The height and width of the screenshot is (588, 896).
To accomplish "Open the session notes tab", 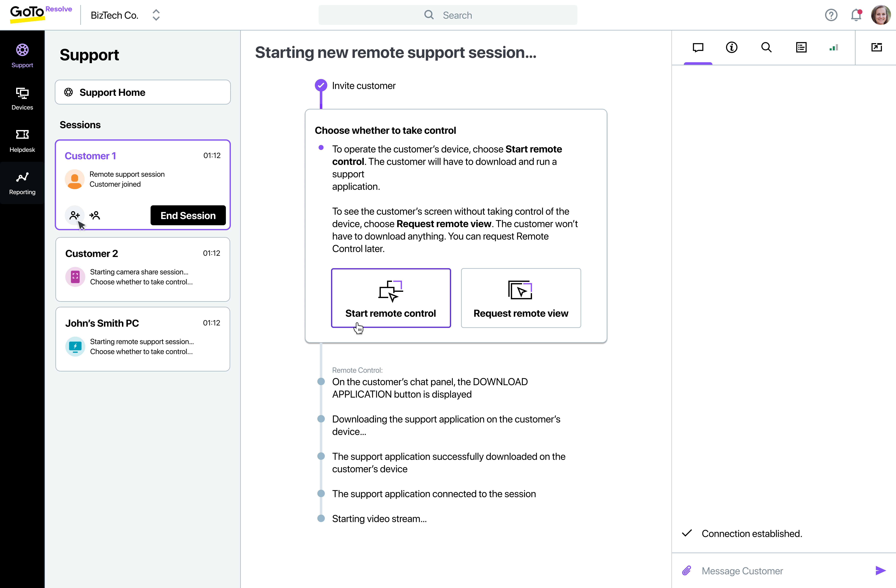I will 801,47.
